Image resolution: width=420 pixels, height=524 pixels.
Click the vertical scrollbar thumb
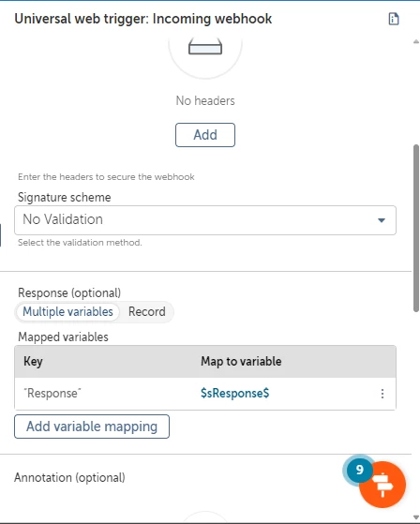pyautogui.click(x=416, y=228)
